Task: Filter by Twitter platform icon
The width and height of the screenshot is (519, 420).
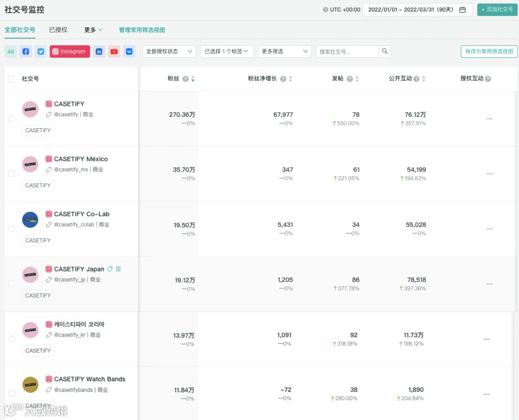Action: pos(41,51)
